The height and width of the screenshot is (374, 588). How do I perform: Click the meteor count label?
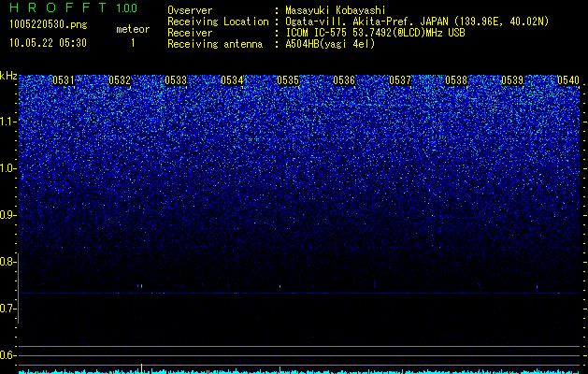(x=133, y=29)
